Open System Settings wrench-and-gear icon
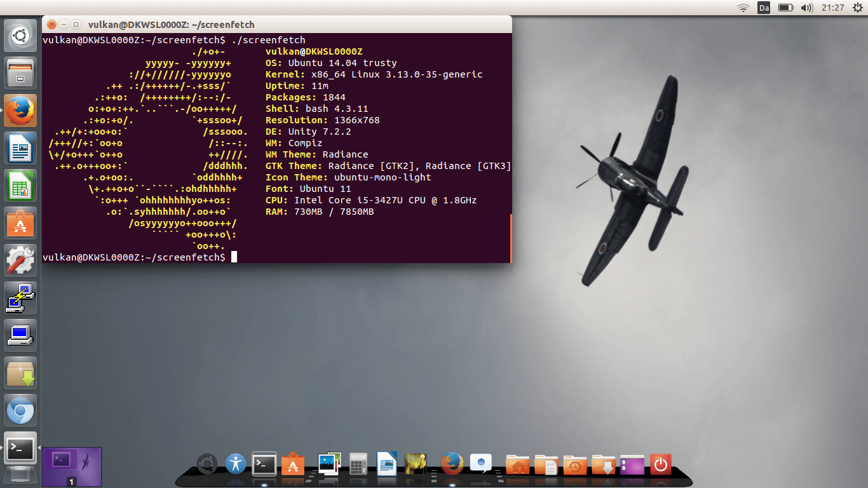868x488 pixels. [x=21, y=261]
